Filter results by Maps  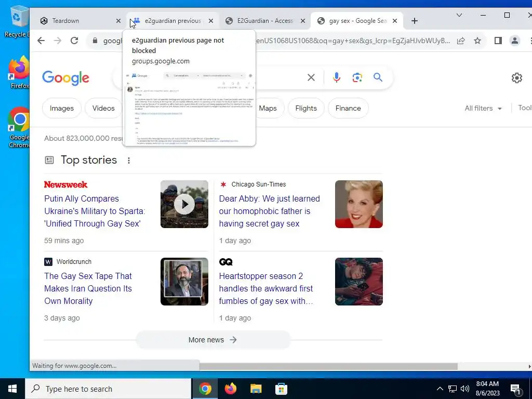268,108
